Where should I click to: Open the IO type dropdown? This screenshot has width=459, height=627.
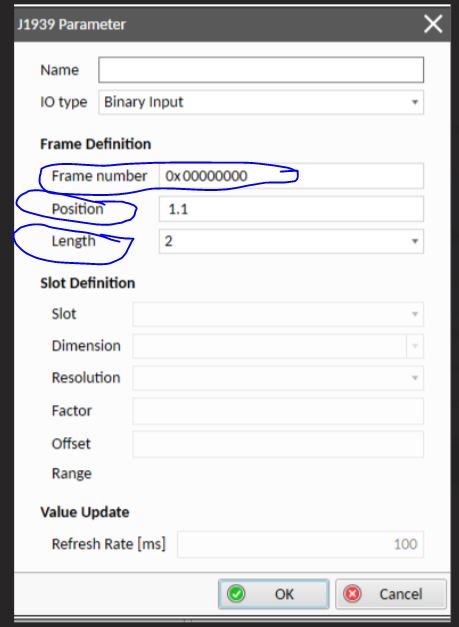261,102
